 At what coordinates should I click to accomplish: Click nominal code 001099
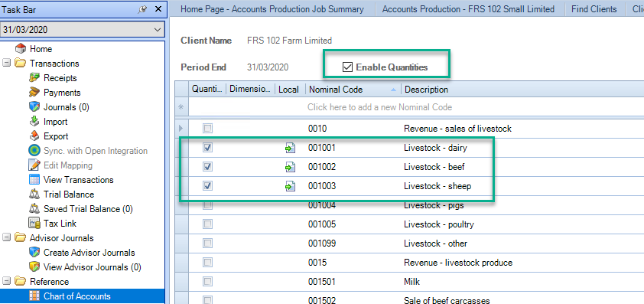[x=322, y=244]
